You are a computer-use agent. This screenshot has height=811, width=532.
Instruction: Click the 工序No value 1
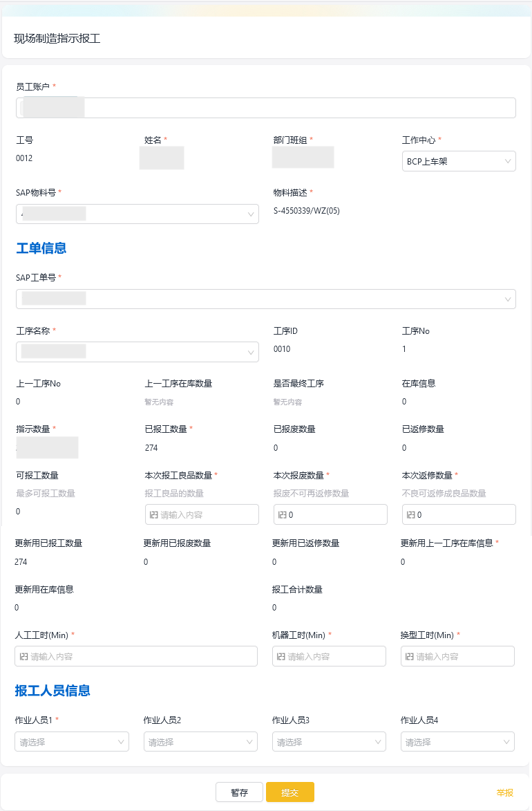pos(404,349)
